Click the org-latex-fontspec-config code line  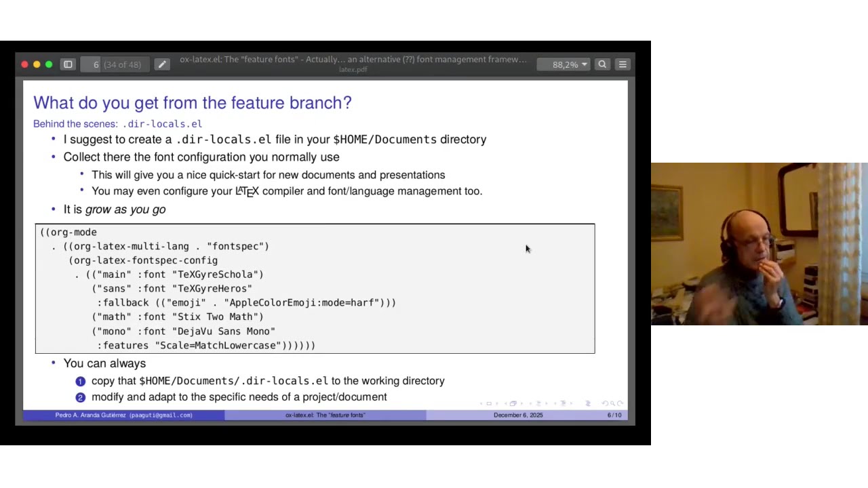(143, 260)
